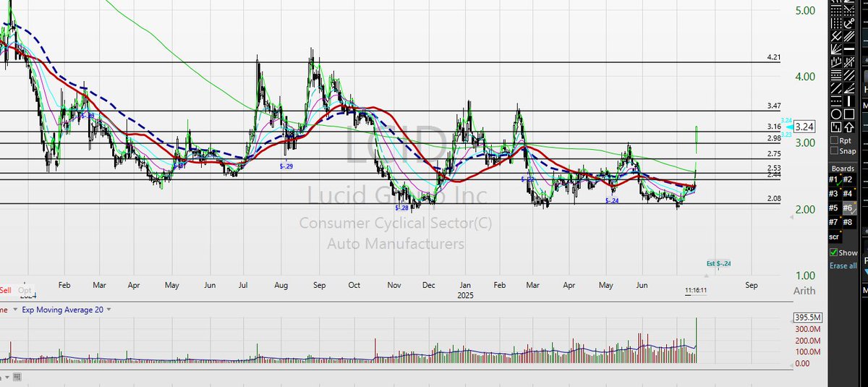Screen dimensions: 868x387
Task: Select the fan lines drawing tool
Action: click(x=836, y=48)
